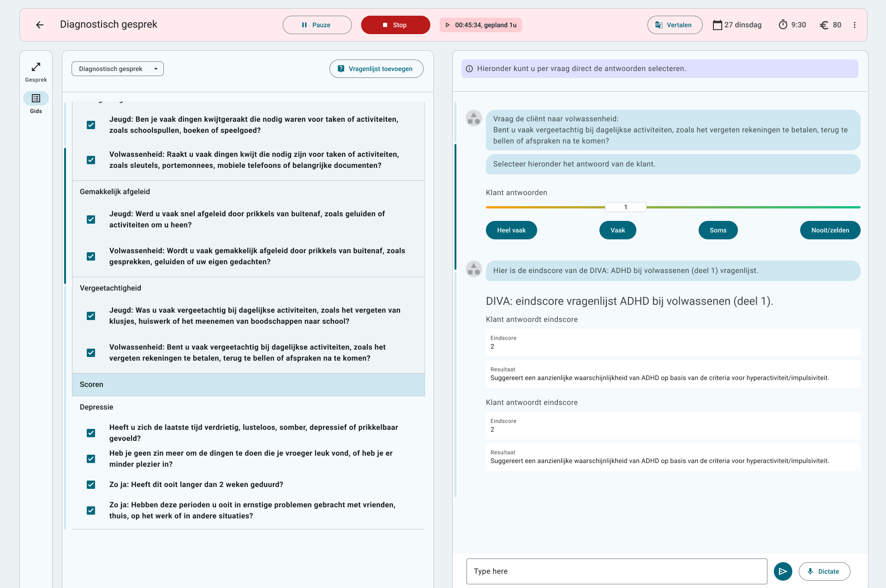
Task: Switch to the Gids sidebar tab
Action: [x=36, y=103]
